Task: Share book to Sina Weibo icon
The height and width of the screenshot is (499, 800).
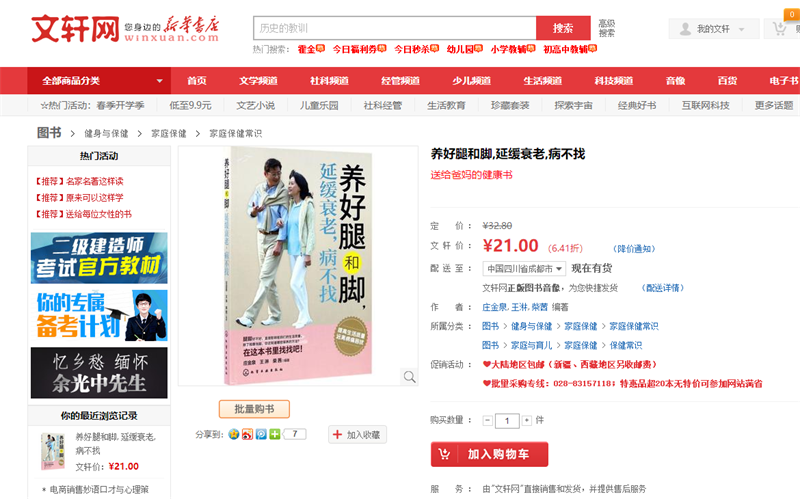Action: pyautogui.click(x=247, y=434)
